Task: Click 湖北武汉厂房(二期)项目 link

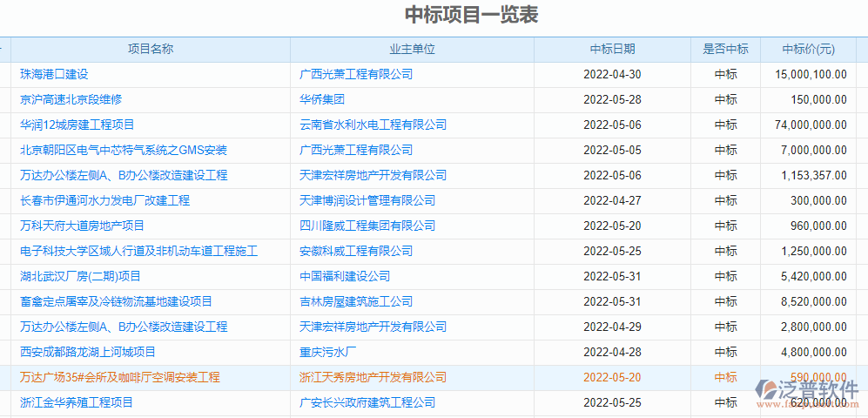Action: point(81,277)
